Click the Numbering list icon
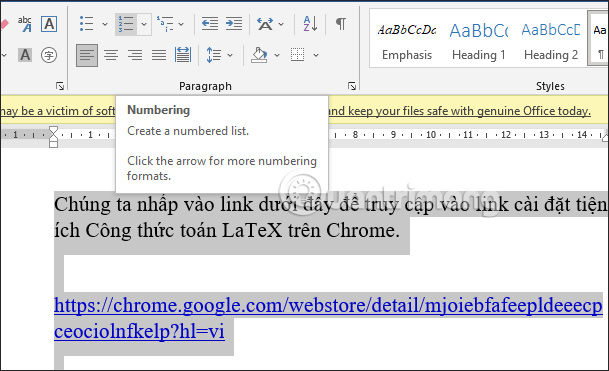 tap(126, 24)
